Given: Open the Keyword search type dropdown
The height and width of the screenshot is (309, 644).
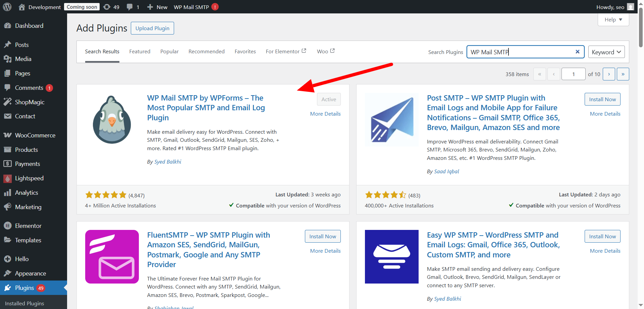Looking at the screenshot, I should coord(606,52).
